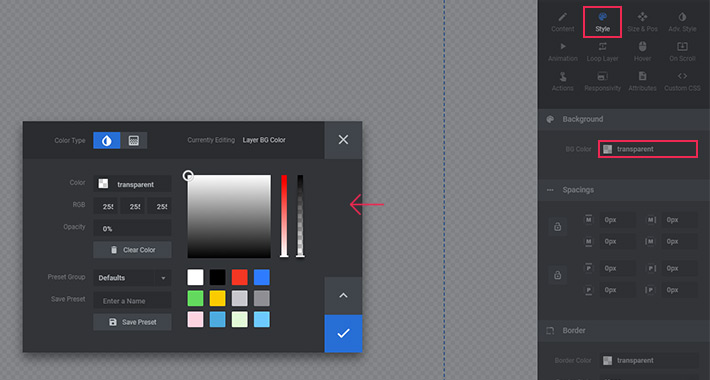Click the Border section header

624,331
